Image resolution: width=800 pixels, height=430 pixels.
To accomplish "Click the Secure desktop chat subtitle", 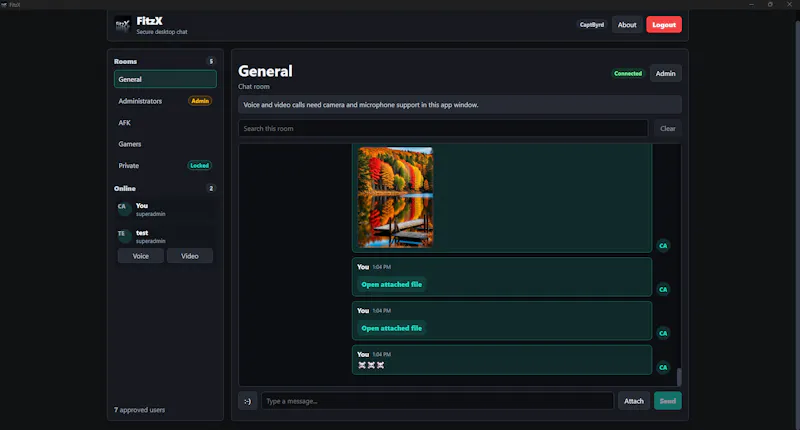I will [162, 32].
